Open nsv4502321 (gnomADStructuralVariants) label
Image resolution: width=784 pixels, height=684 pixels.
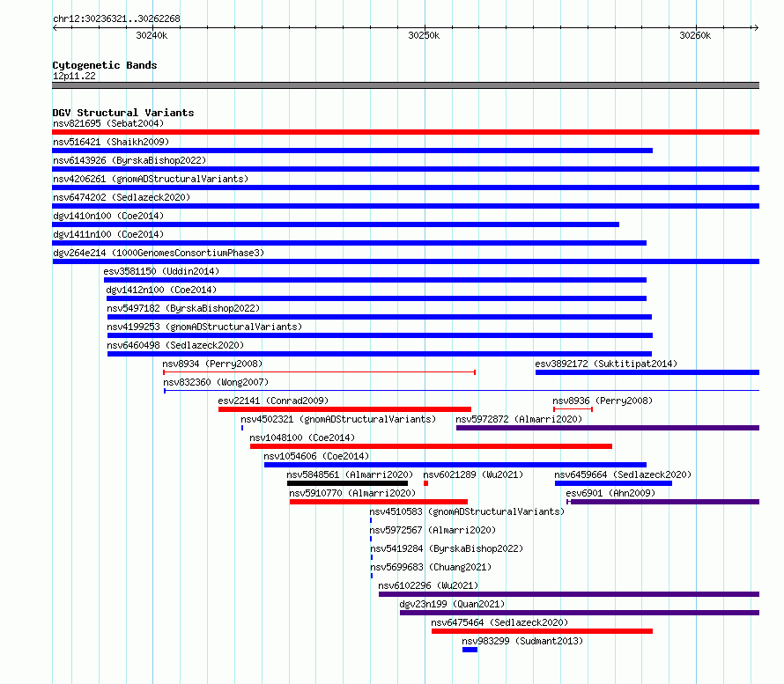click(338, 419)
